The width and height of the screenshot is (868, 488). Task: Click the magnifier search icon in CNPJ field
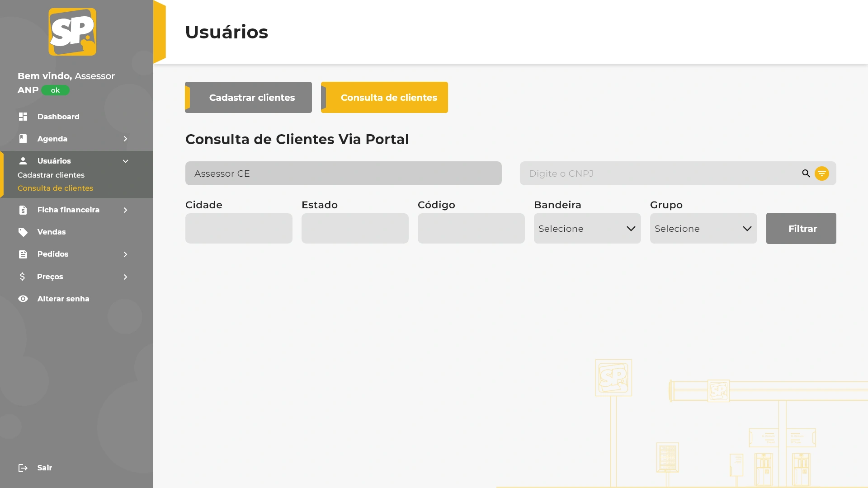806,174
